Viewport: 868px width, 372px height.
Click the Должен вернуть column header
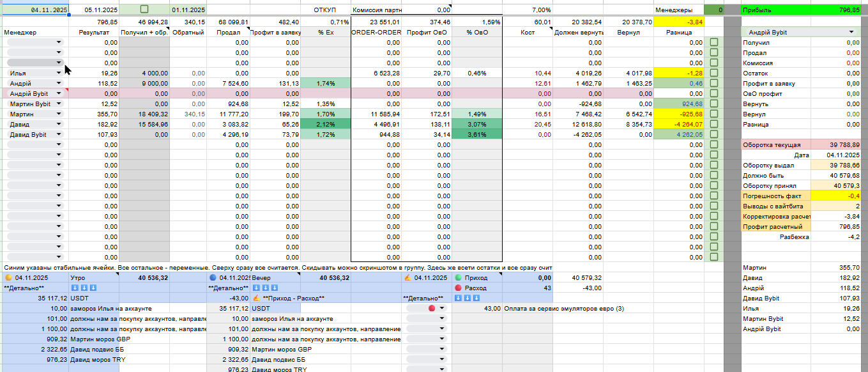(x=578, y=32)
